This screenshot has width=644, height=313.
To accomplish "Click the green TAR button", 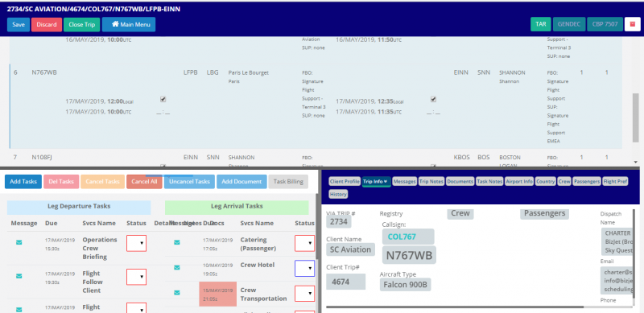I will click(x=540, y=24).
